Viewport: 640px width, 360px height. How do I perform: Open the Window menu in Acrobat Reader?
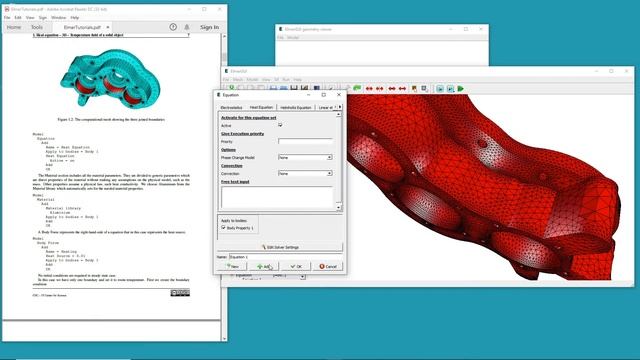[x=58, y=18]
